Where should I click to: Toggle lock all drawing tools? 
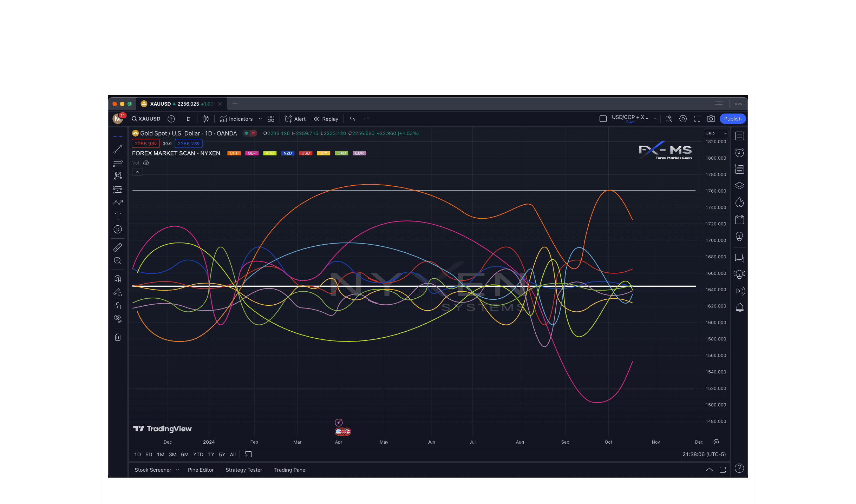(118, 306)
